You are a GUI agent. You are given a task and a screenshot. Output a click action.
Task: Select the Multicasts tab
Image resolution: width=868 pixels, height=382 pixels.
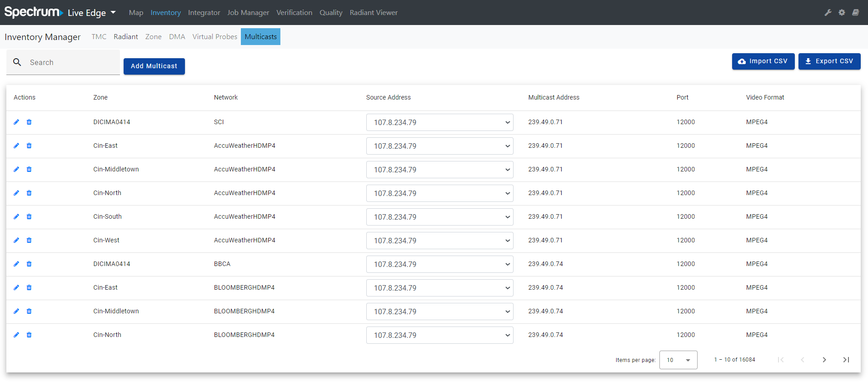pos(260,37)
